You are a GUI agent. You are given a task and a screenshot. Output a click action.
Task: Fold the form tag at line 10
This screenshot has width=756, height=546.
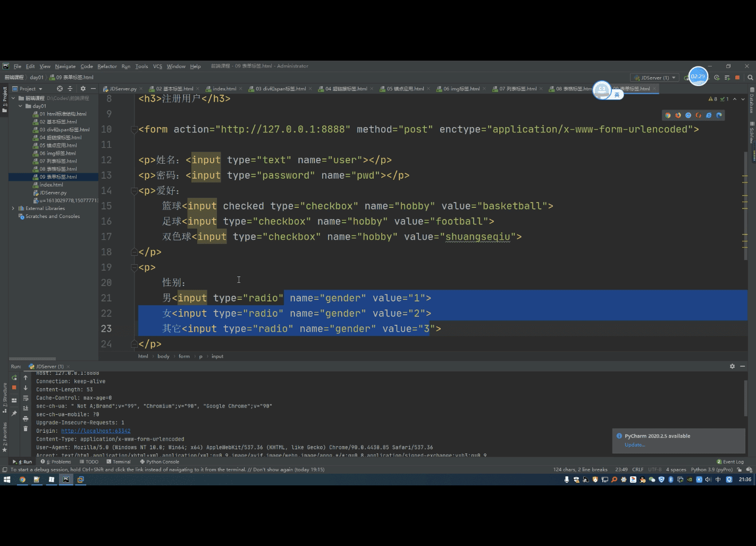click(x=134, y=129)
